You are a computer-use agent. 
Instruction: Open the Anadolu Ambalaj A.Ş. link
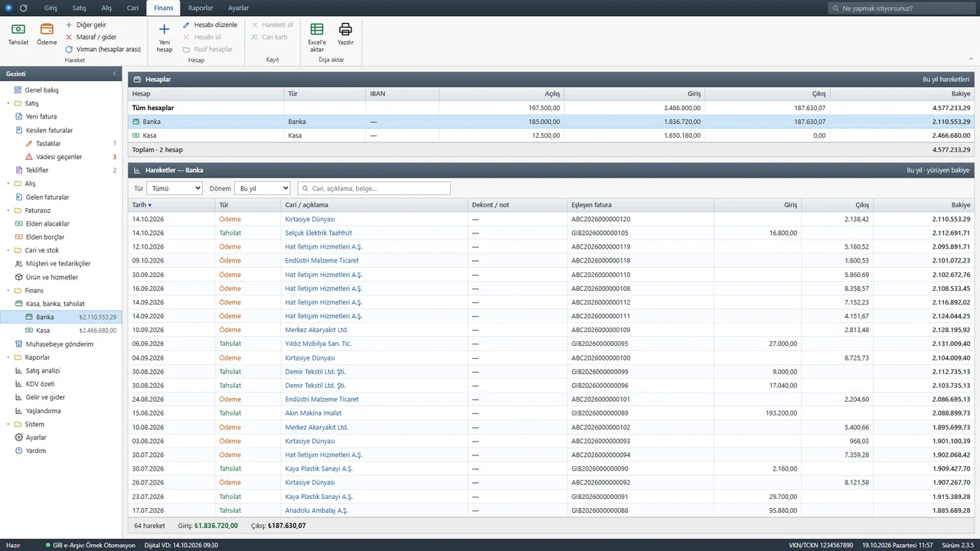[316, 510]
